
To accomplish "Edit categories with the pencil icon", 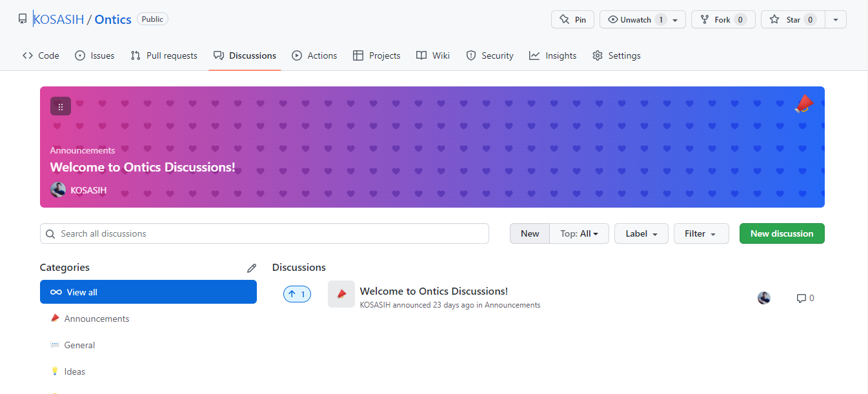I will 252,268.
